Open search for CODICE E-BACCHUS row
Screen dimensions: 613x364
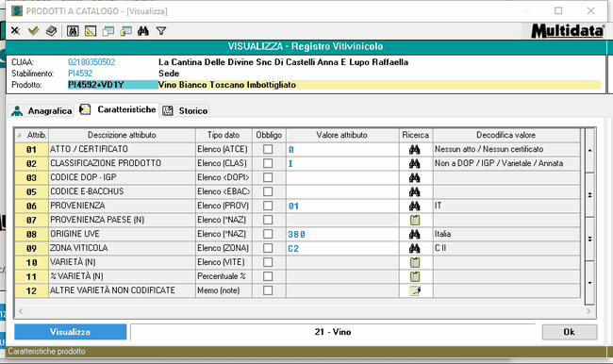click(x=415, y=192)
